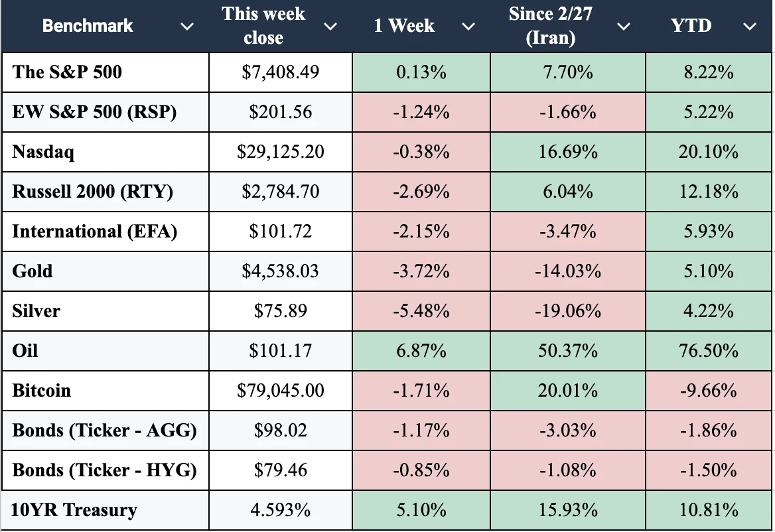Select the 10YR Treasury row label
The height and width of the screenshot is (532, 775).
74,509
